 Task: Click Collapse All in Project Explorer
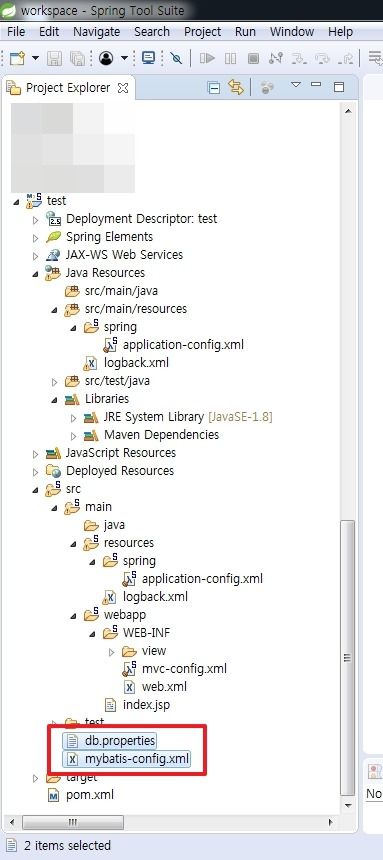214,88
